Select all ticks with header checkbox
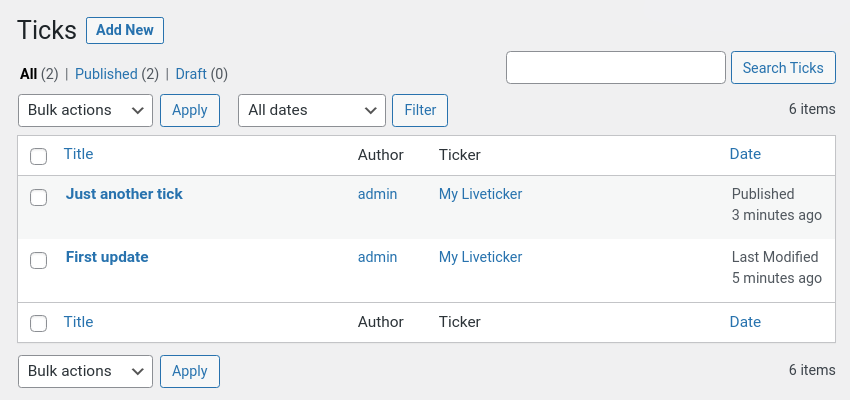 click(38, 157)
